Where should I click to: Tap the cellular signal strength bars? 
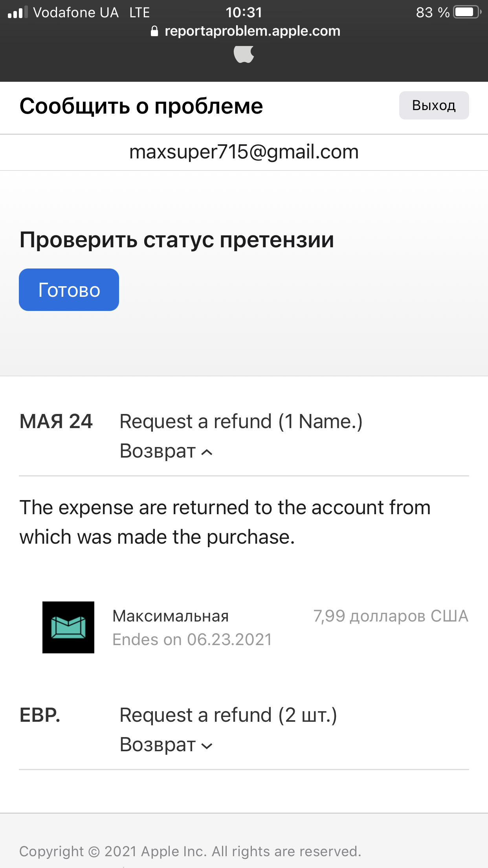tap(18, 13)
